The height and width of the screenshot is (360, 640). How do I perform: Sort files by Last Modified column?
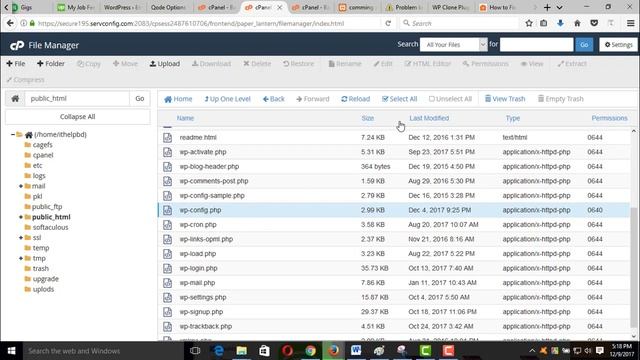pos(429,118)
